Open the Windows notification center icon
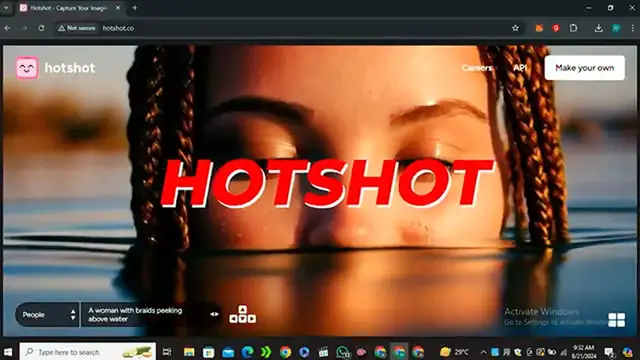 pos(609,352)
